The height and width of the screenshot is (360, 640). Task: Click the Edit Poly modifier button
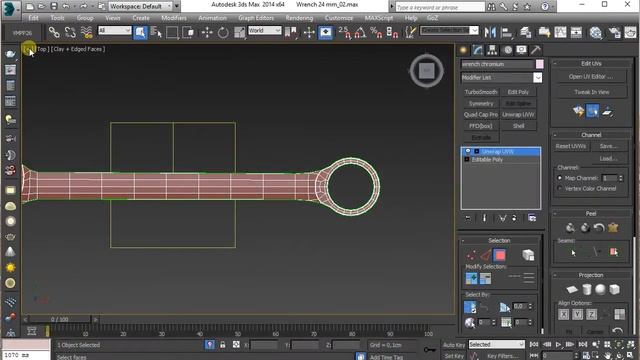tap(518, 92)
